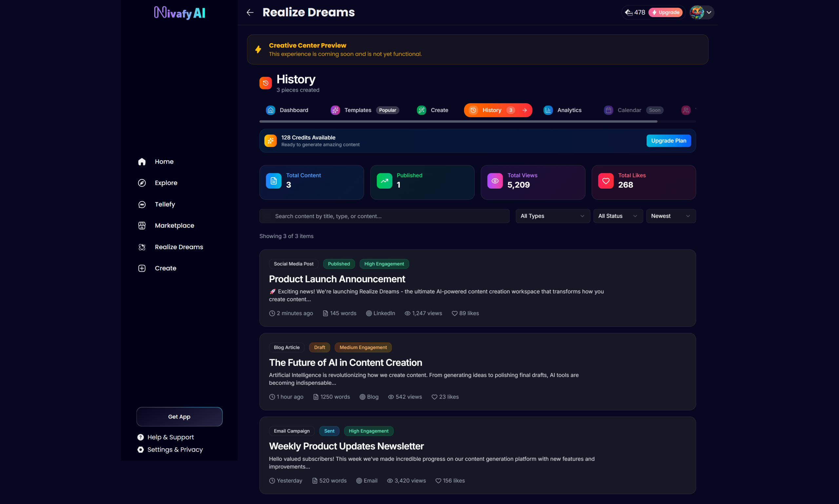Open the Explore compass icon in sidebar
This screenshot has height=504, width=839.
point(142,183)
